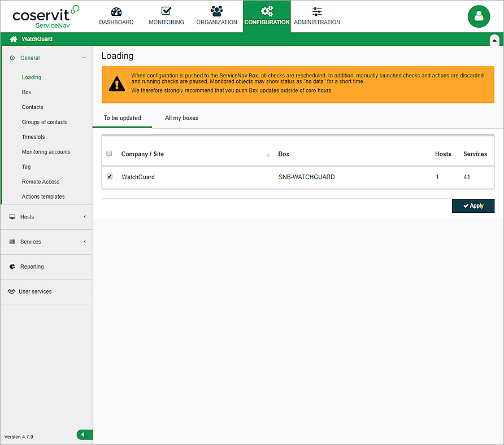Screen dimensions: 504x445
Task: Uncheck the WatchGuard row checkbox
Action: click(110, 177)
